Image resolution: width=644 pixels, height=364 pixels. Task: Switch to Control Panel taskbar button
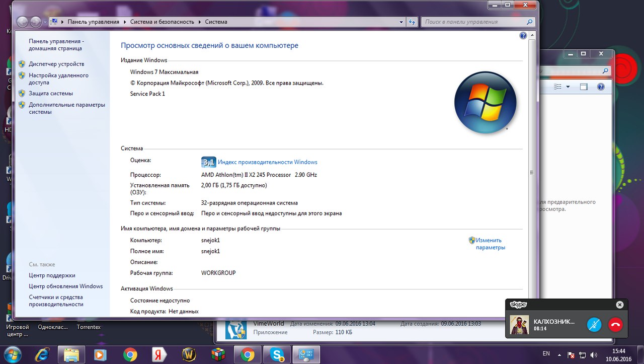click(307, 355)
